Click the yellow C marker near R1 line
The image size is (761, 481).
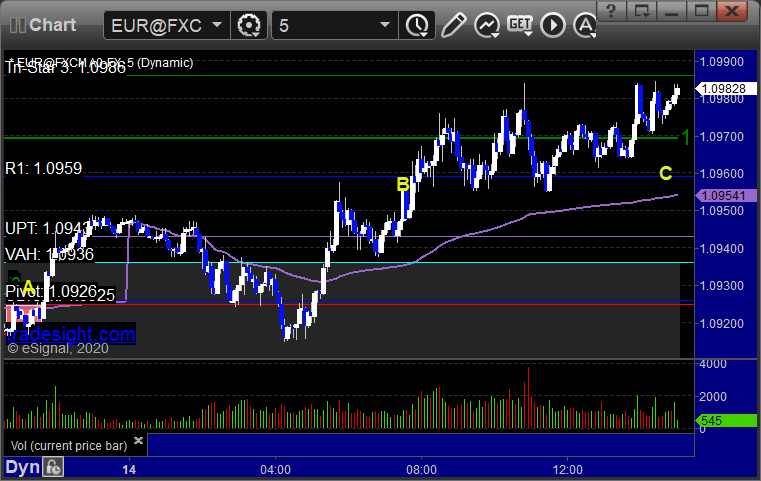665,173
